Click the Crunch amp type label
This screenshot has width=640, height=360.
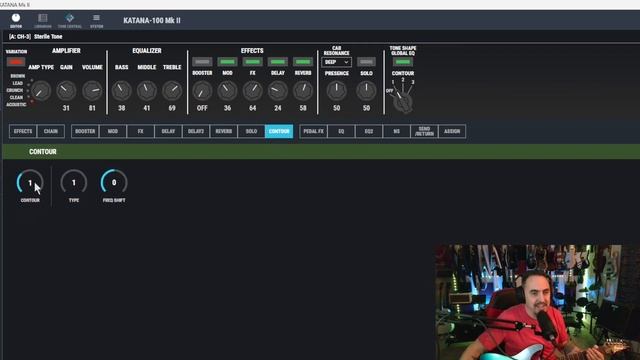[x=15, y=90]
